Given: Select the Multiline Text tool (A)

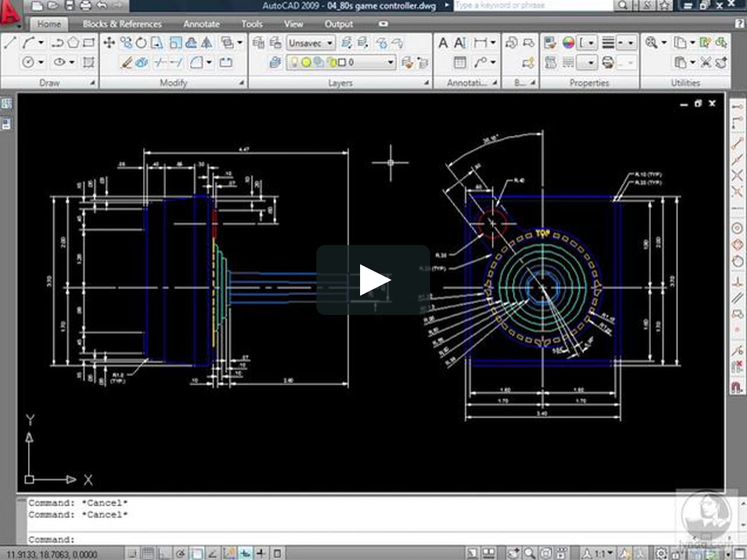Looking at the screenshot, I should (x=443, y=43).
